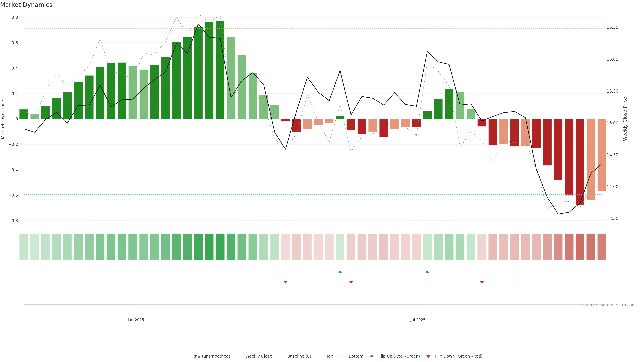Click the Weekly Close Price axis title

(625, 119)
